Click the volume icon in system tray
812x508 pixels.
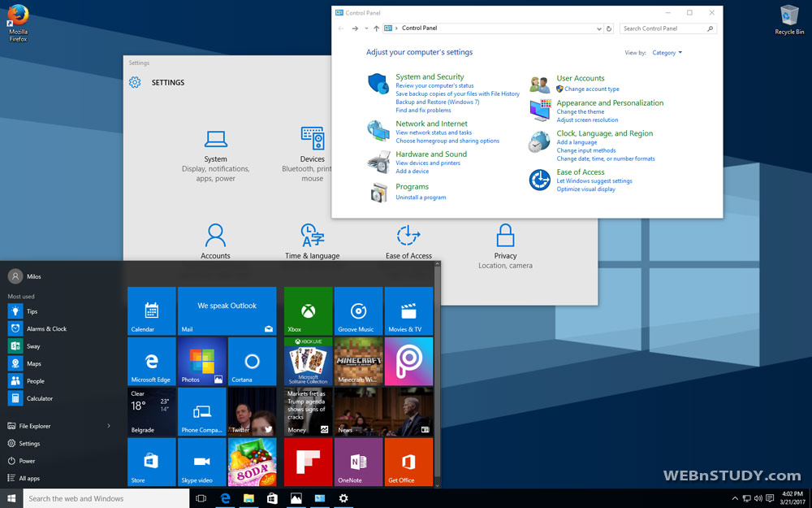point(758,499)
